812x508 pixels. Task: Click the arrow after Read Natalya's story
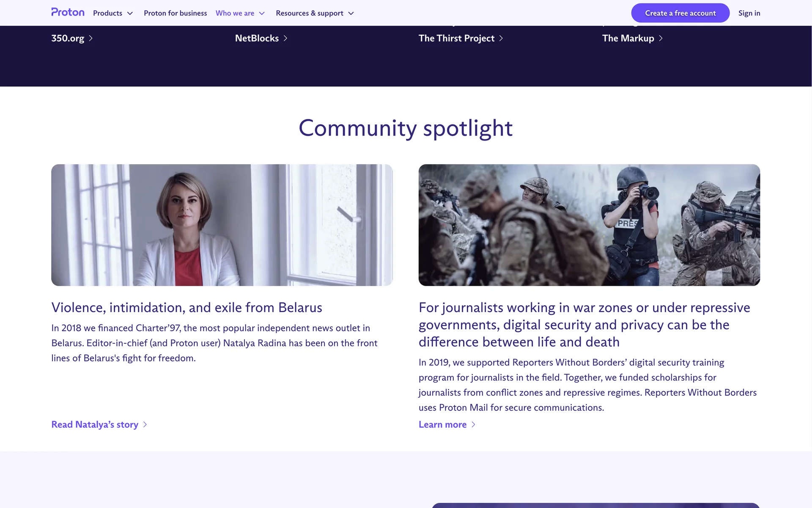click(145, 425)
